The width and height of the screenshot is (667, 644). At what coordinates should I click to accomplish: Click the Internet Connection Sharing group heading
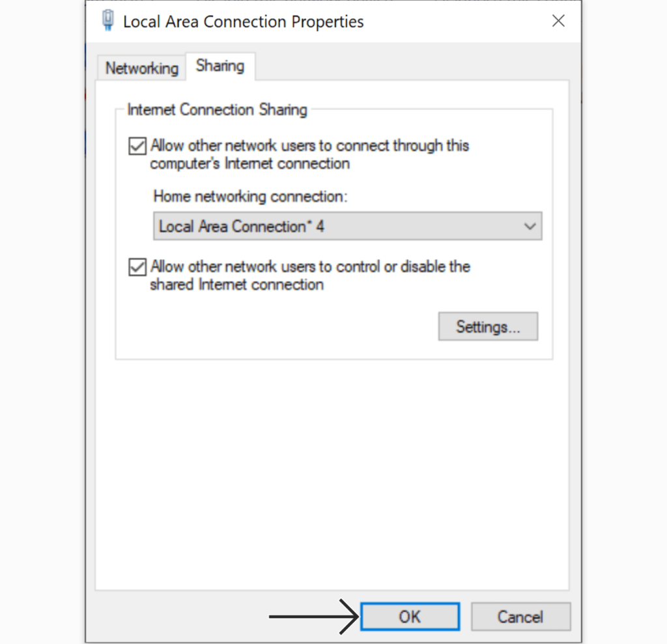pyautogui.click(x=217, y=109)
